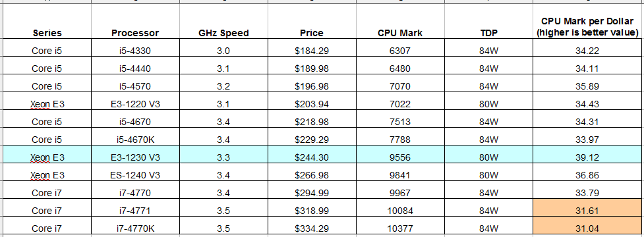Select the i5-4670K processor cell
The image size is (644, 237).
tap(135, 140)
